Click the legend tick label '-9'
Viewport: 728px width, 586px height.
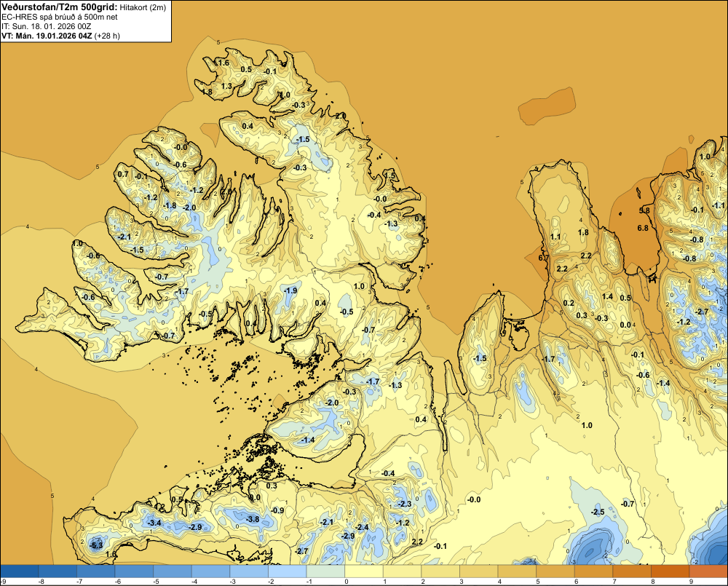[x=3, y=582]
